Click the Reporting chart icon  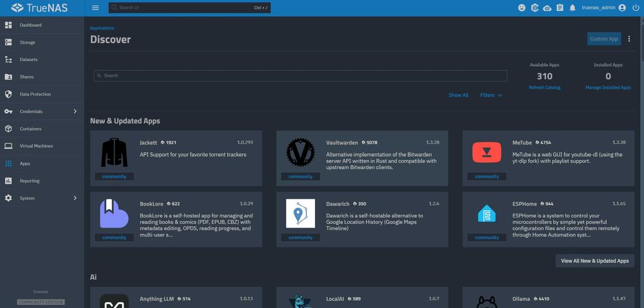click(8, 181)
